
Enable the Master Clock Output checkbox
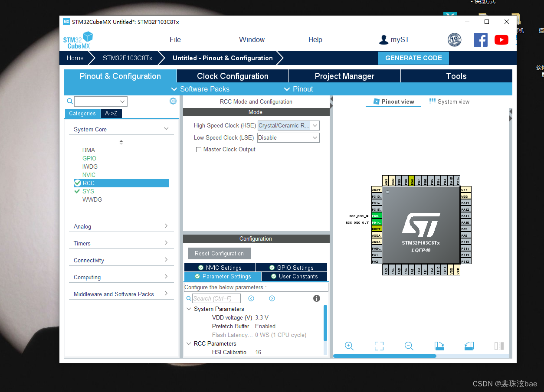tap(199, 150)
